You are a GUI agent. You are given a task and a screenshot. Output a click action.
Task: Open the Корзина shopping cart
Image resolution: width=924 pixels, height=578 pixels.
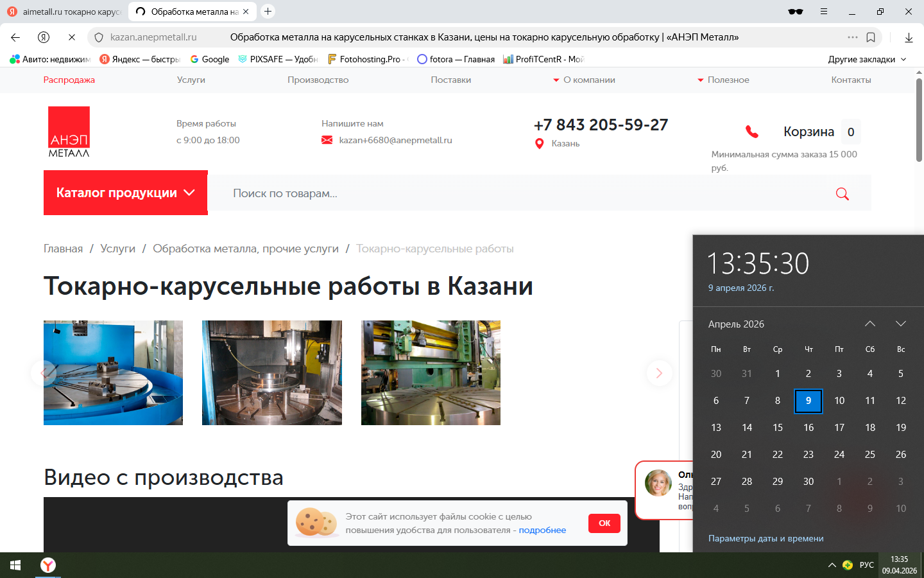(x=822, y=132)
